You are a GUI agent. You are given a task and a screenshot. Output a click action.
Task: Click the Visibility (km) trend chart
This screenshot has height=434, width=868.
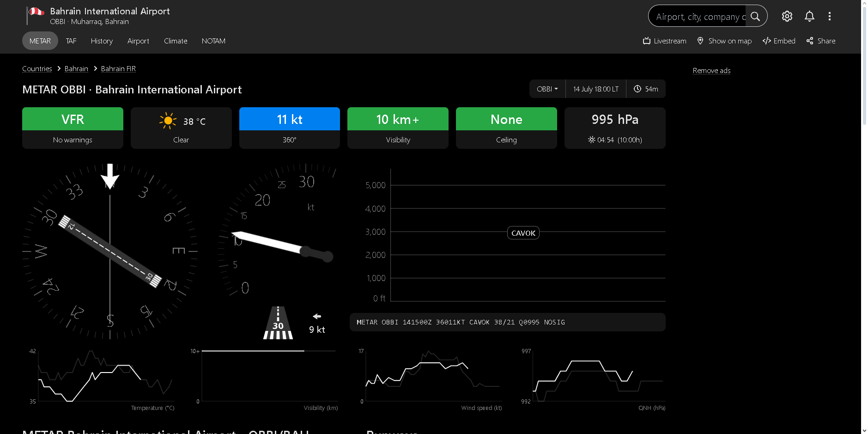click(265, 379)
